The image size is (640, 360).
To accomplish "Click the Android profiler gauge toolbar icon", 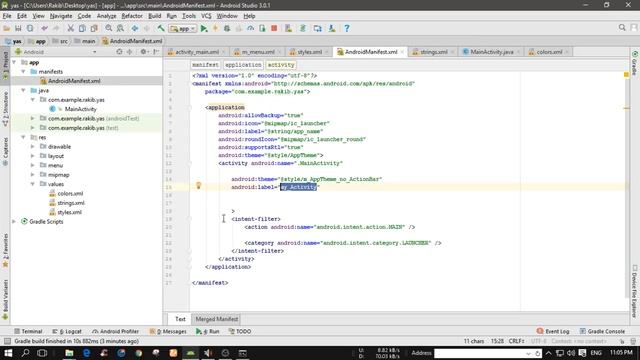I will [x=250, y=28].
